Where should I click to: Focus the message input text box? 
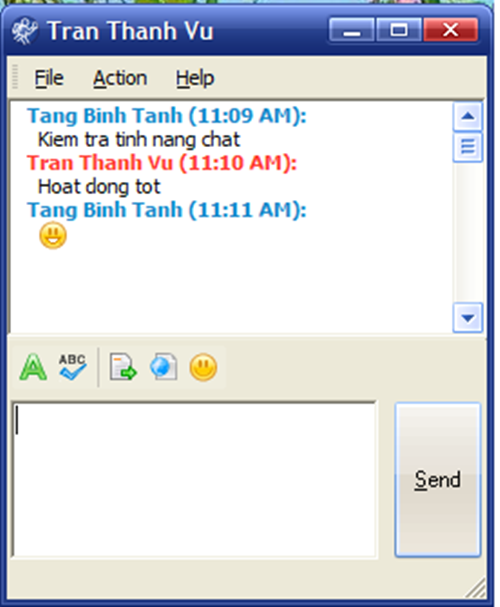194,480
